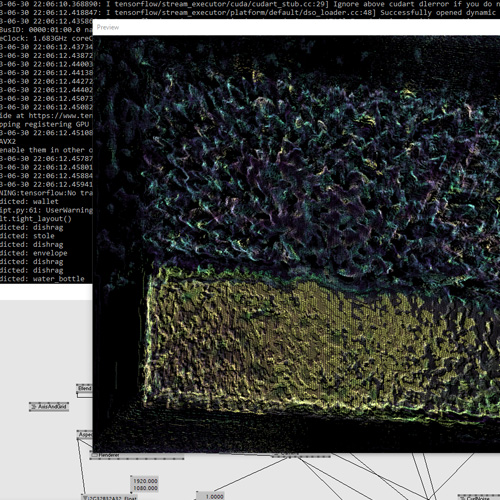
Task: Click the Blend node at the preview edge
Action: click(84, 389)
